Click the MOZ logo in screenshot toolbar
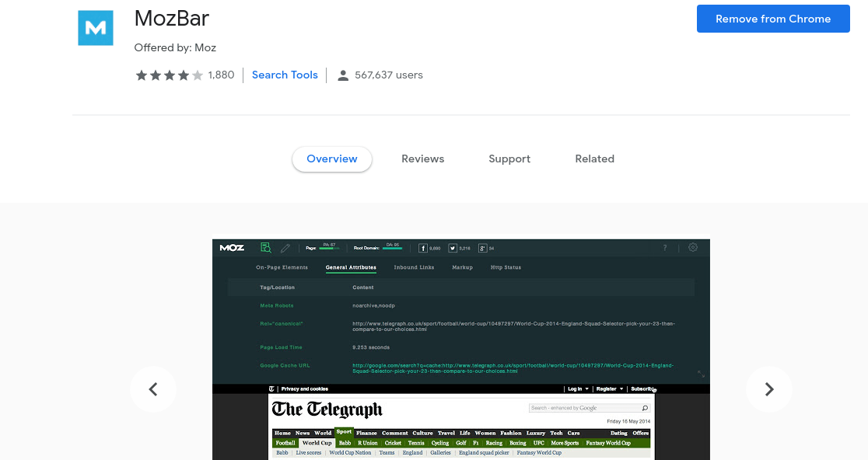The width and height of the screenshot is (868, 460). pos(232,248)
